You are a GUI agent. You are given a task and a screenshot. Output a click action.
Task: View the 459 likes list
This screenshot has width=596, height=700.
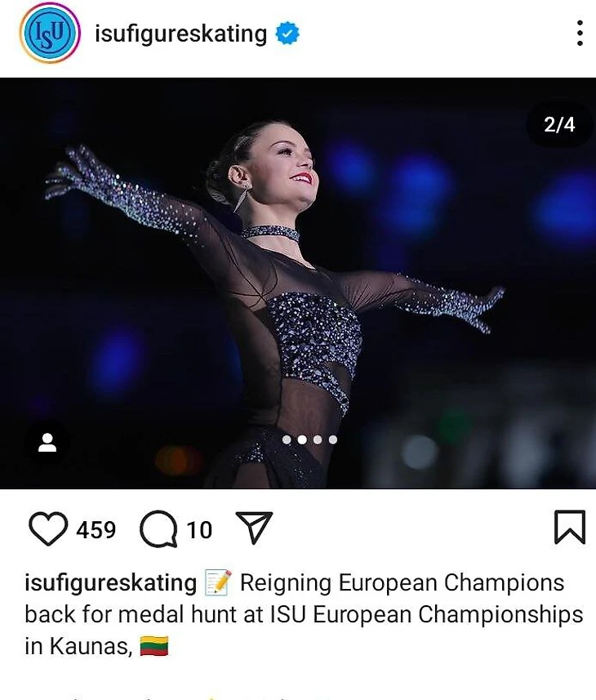tap(96, 530)
